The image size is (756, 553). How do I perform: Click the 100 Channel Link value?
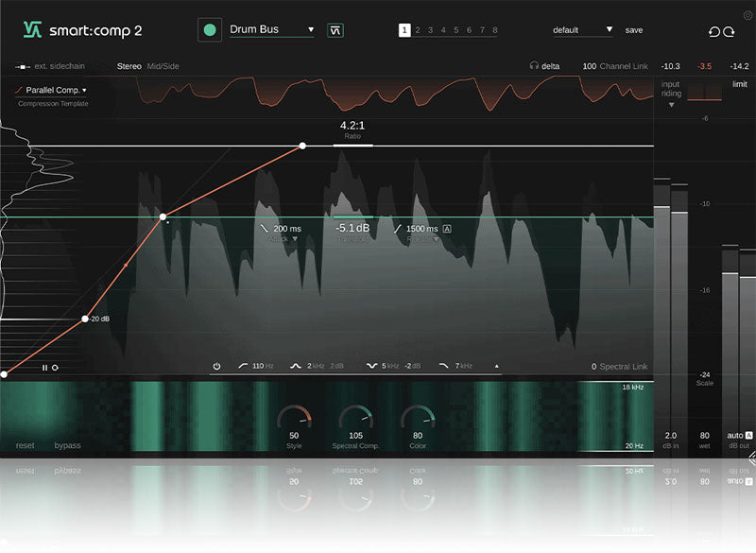tap(589, 66)
